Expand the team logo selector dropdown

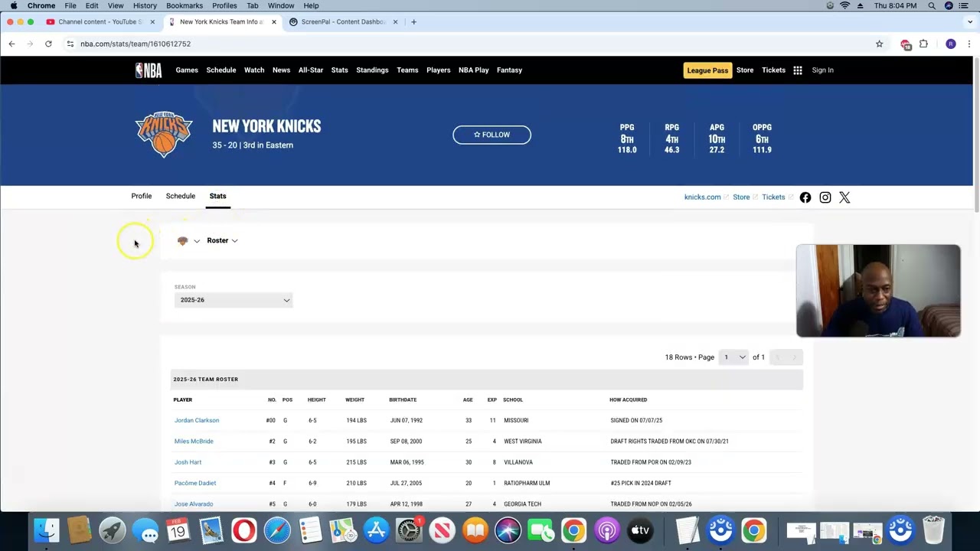pos(188,240)
